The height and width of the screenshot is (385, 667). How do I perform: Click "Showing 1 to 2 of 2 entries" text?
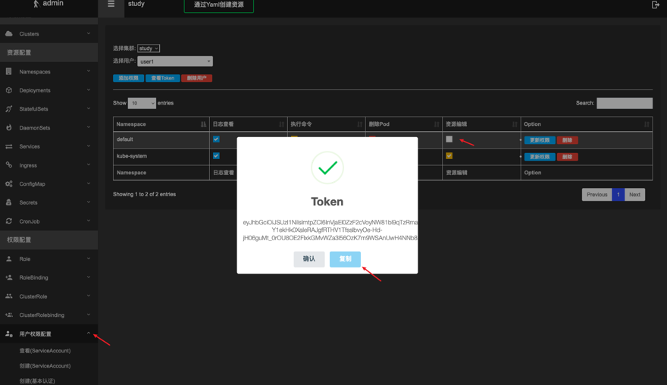click(145, 194)
